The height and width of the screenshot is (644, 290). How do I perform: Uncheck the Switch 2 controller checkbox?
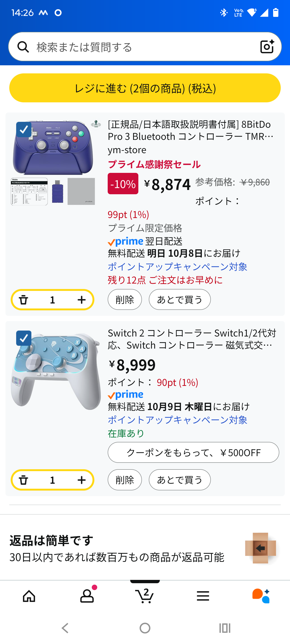(24, 338)
